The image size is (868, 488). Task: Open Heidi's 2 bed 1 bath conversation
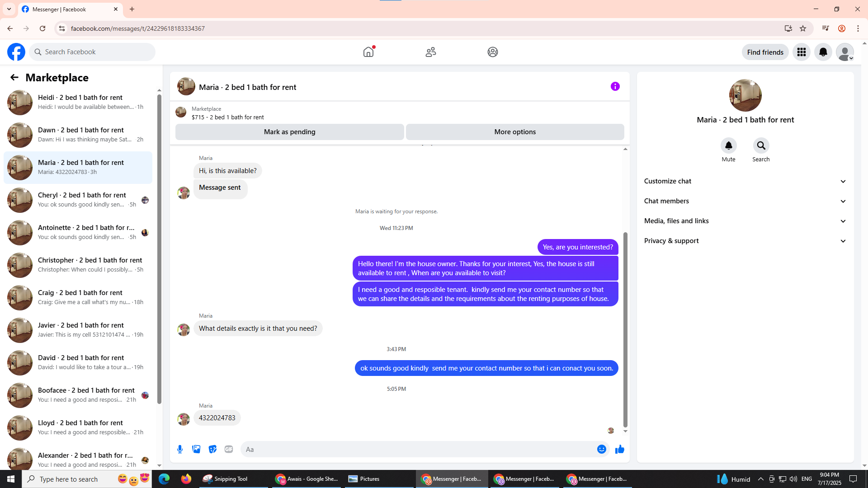coord(78,102)
